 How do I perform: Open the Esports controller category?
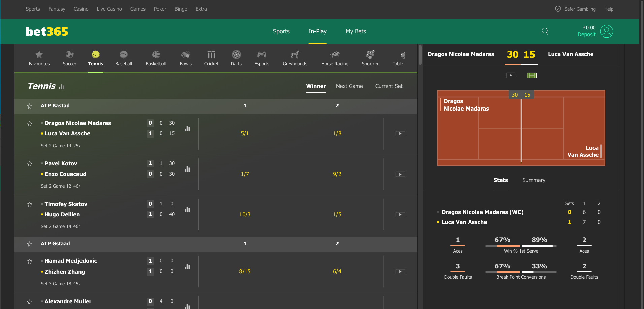(x=262, y=58)
